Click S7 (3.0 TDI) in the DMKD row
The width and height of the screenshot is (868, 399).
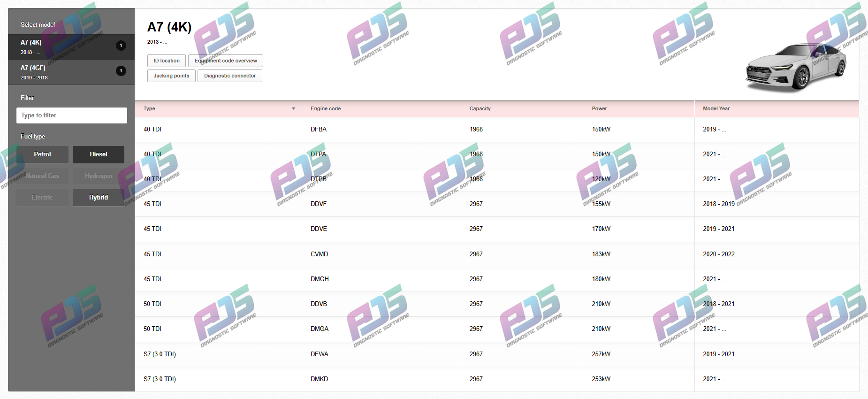(x=160, y=379)
